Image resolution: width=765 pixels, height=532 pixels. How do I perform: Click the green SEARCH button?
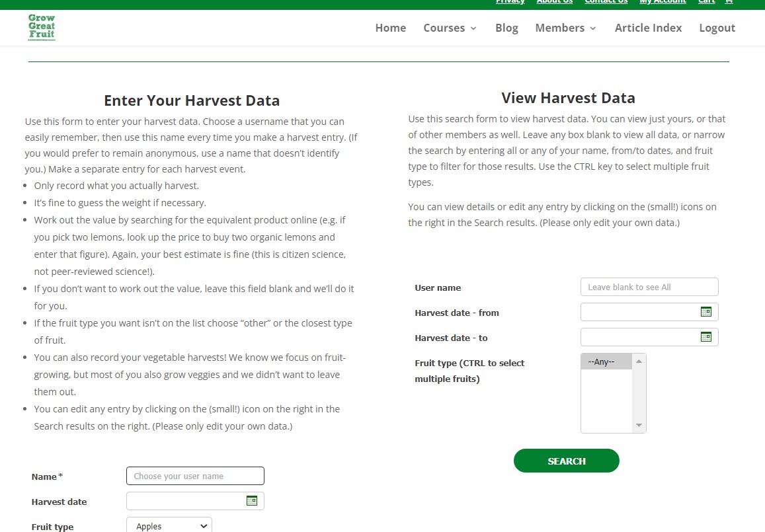567,461
